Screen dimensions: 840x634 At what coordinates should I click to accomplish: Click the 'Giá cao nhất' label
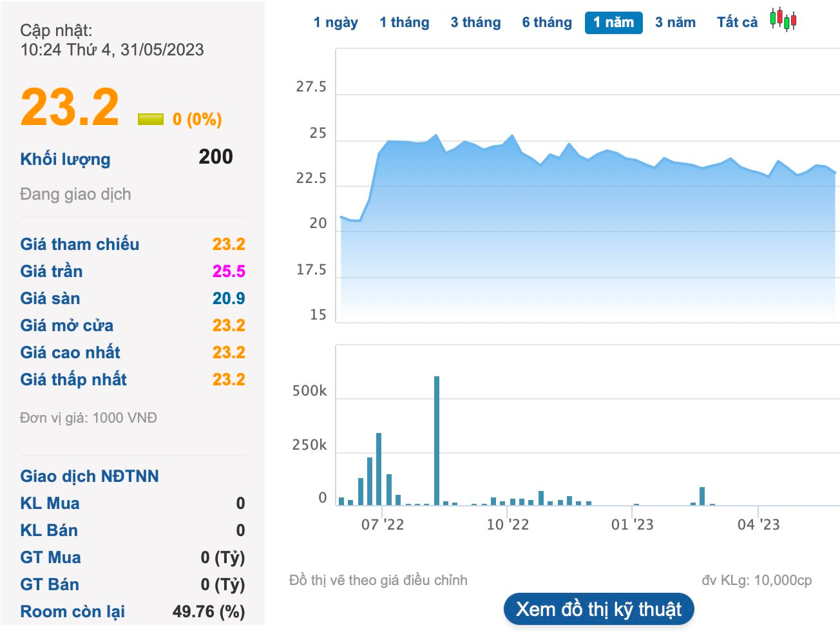(70, 352)
